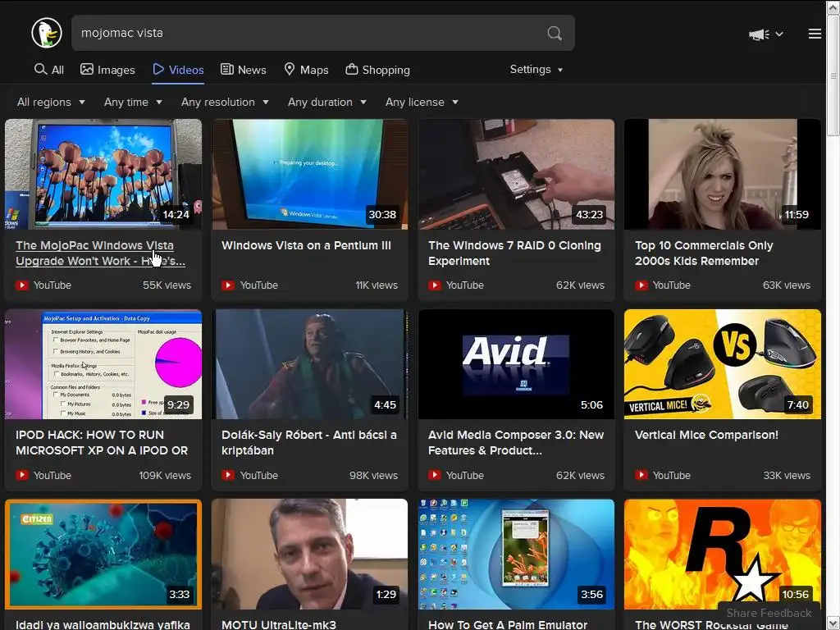Open The MojoPac Windows Vista Upgrade video link
This screenshot has width=840, height=630.
[100, 253]
